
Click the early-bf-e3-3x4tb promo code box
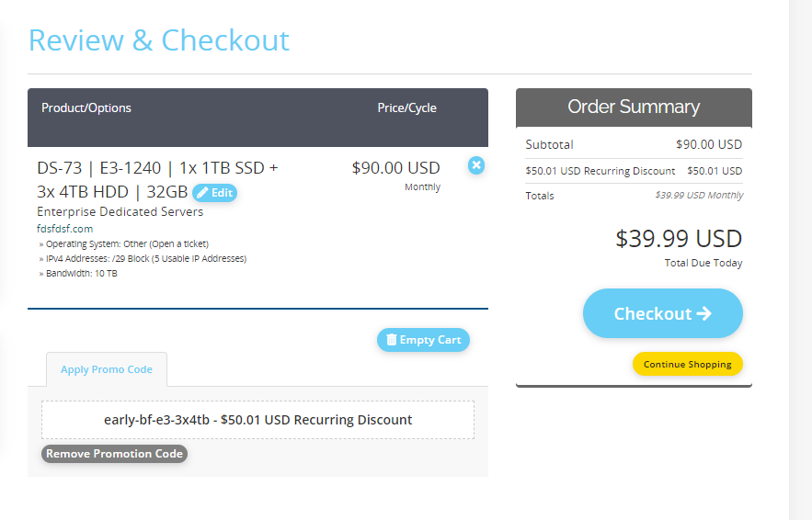pos(257,420)
